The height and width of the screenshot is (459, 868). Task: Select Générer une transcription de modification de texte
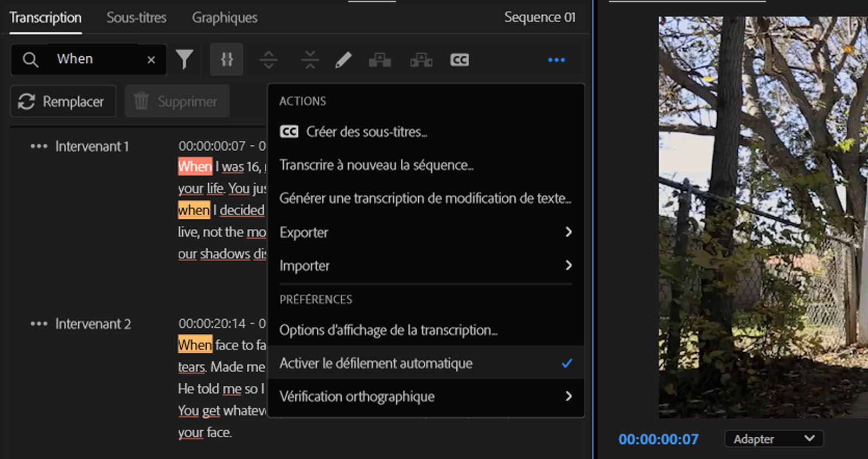pyautogui.click(x=426, y=198)
